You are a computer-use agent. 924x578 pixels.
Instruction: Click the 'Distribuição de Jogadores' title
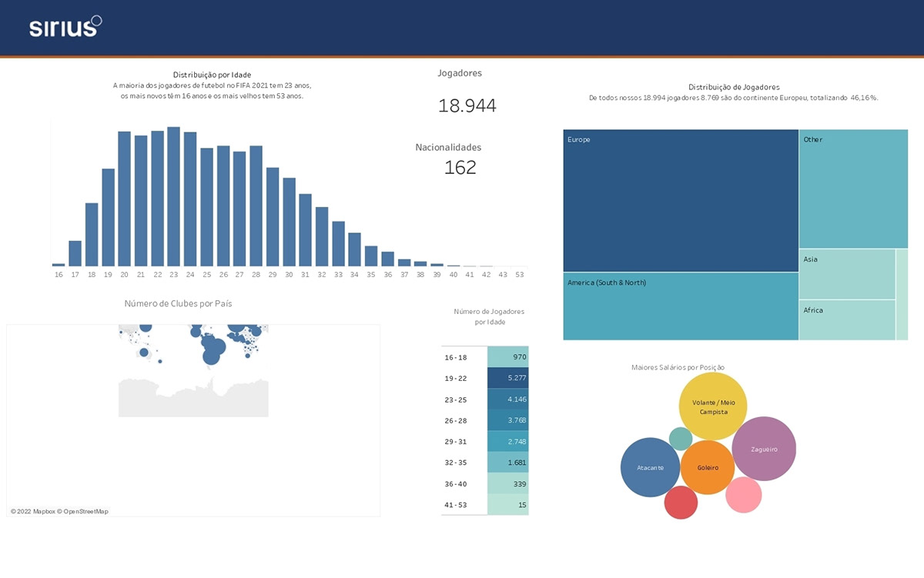734,87
